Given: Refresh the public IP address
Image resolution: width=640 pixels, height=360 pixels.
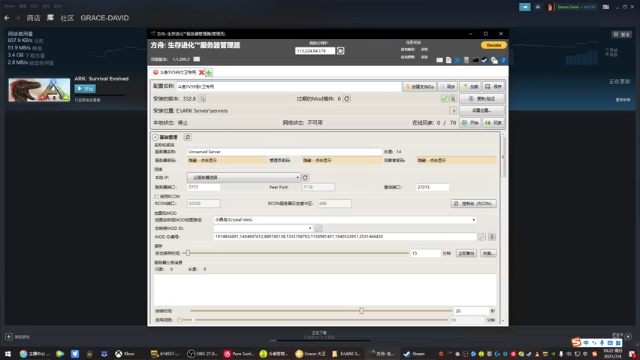Looking at the screenshot, I should coord(340,51).
